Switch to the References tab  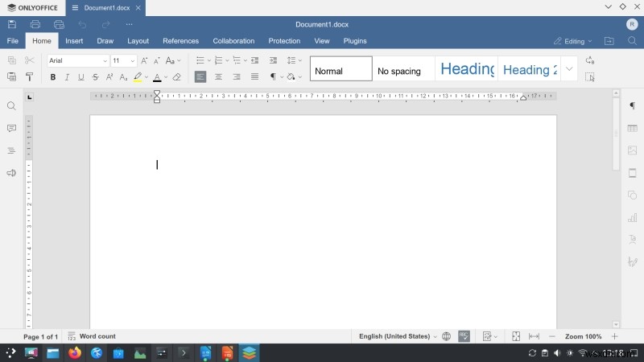click(180, 41)
